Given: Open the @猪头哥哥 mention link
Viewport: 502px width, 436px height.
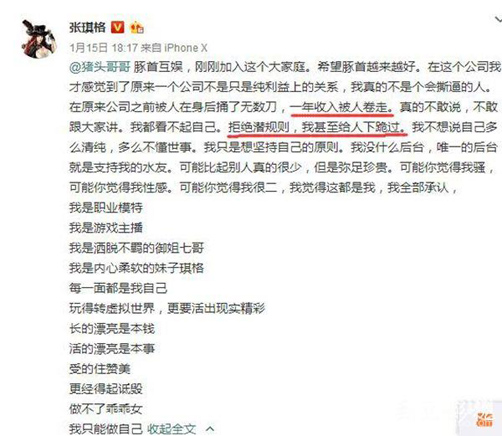Looking at the screenshot, I should click(99, 67).
